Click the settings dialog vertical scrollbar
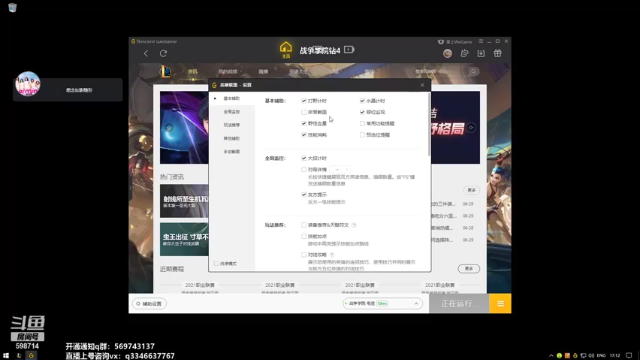Screen dimensions: 640x360 [429, 124]
